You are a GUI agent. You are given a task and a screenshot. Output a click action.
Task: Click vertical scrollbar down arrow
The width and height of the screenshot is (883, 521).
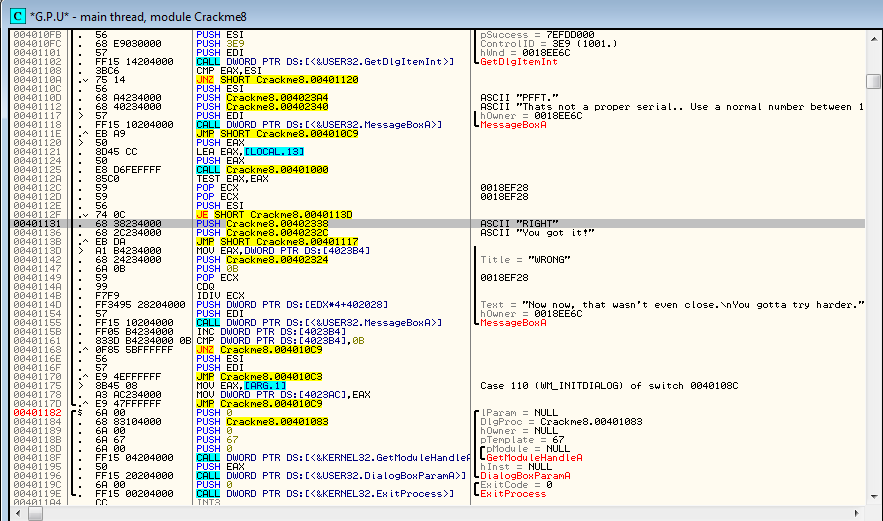coord(873,496)
